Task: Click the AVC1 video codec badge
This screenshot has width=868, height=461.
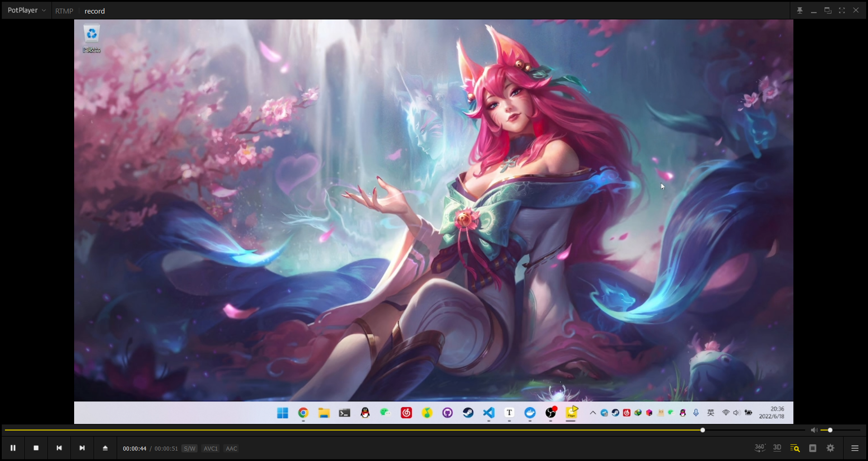Action: point(211,448)
